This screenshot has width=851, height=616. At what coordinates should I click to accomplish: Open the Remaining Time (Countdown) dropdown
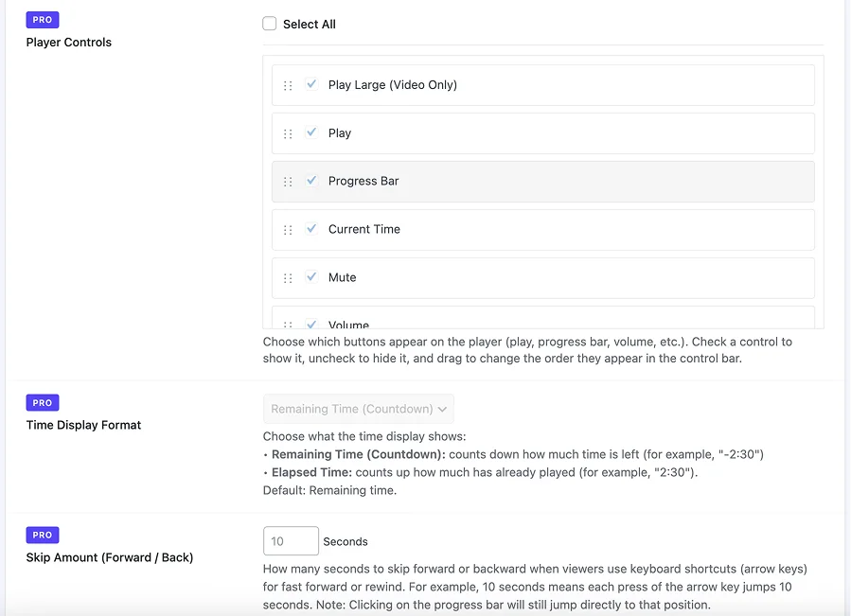tap(359, 409)
